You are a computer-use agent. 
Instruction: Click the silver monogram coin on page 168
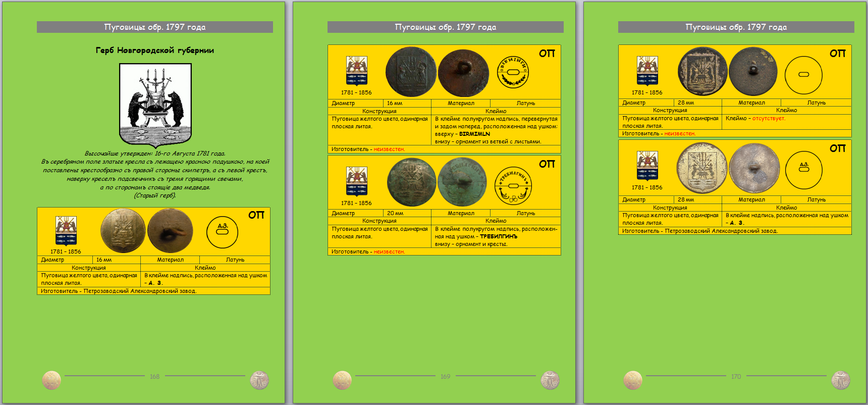coord(259,380)
